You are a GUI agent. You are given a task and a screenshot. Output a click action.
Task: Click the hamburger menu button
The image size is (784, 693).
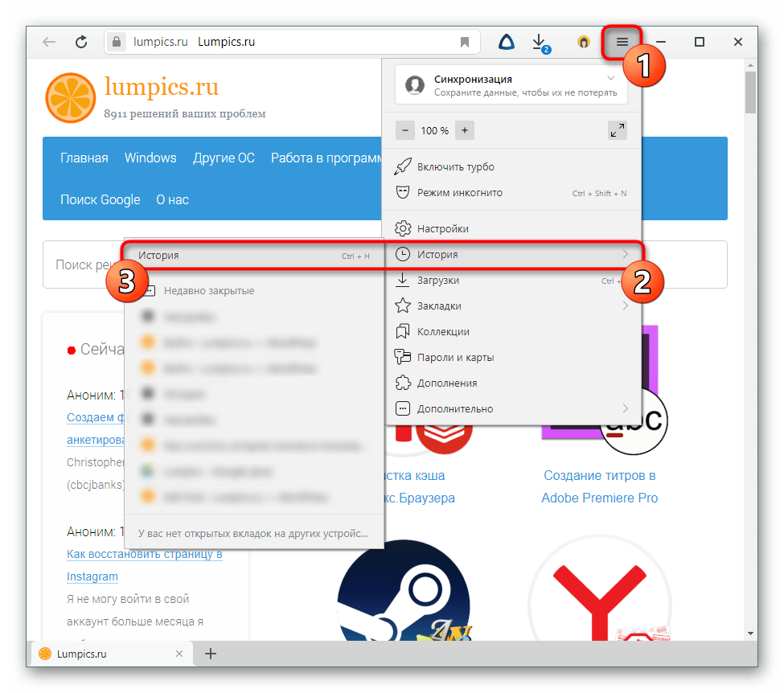(x=622, y=42)
